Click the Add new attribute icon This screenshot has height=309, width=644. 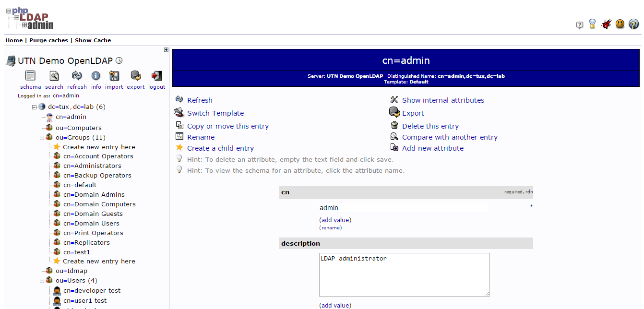tap(394, 147)
